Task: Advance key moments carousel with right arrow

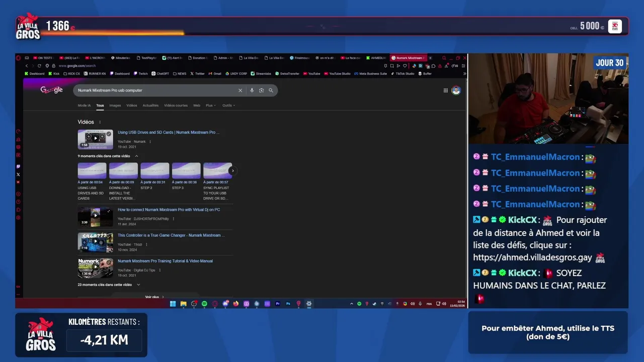Action: coord(232,170)
